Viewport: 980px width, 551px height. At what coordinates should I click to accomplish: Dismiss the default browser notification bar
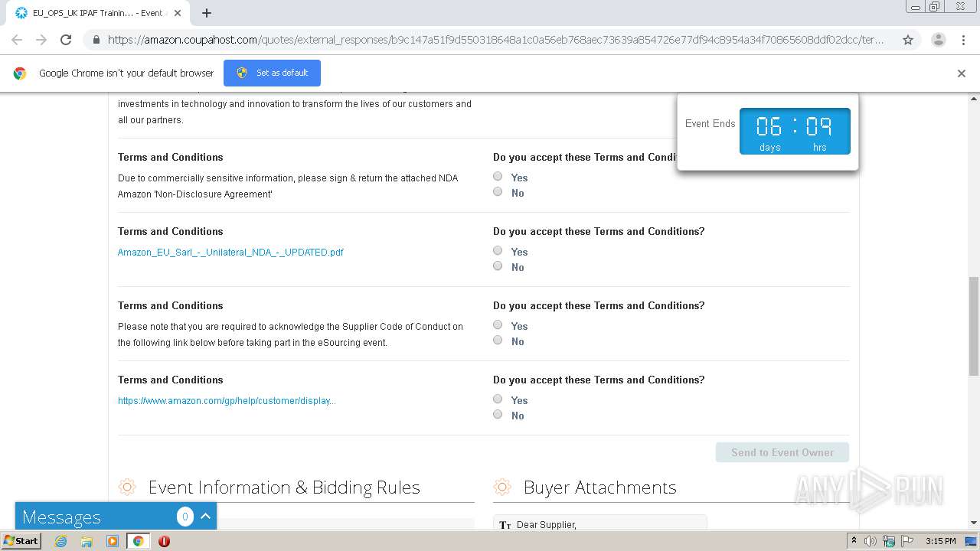tap(962, 73)
